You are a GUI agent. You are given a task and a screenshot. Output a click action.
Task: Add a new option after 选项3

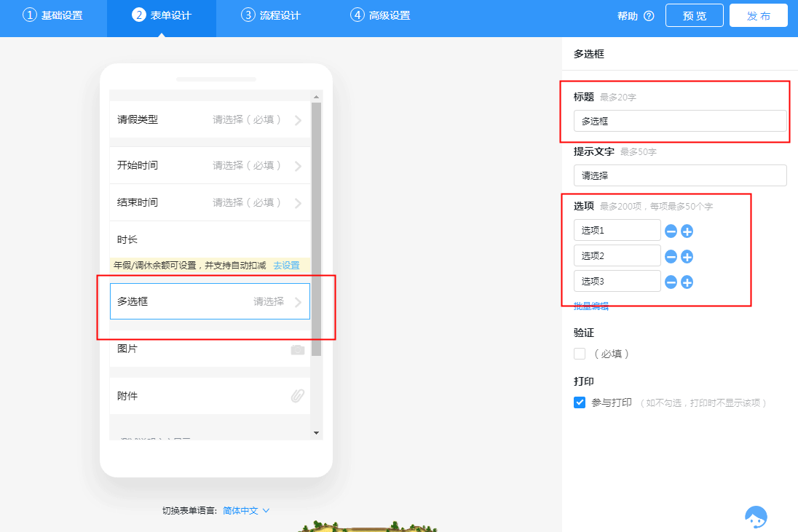685,281
